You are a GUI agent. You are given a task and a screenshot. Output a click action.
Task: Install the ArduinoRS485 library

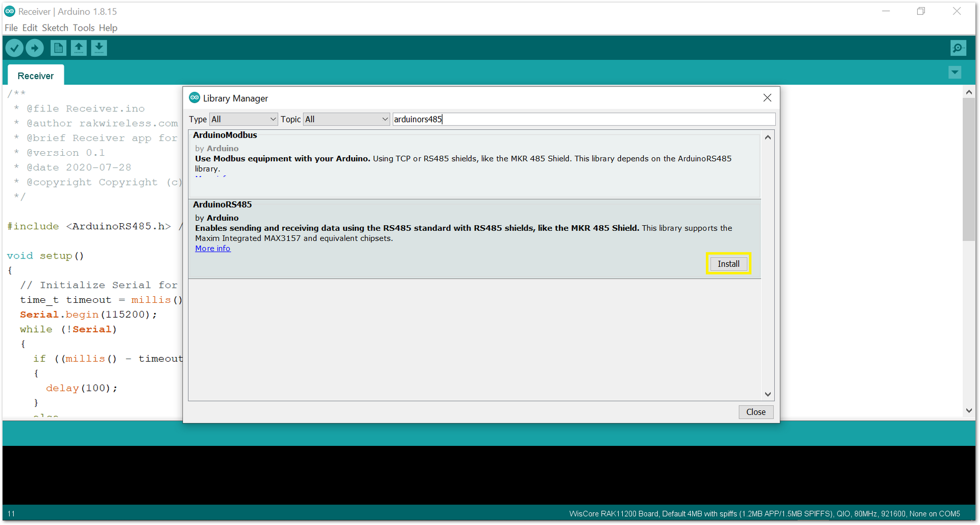point(728,264)
